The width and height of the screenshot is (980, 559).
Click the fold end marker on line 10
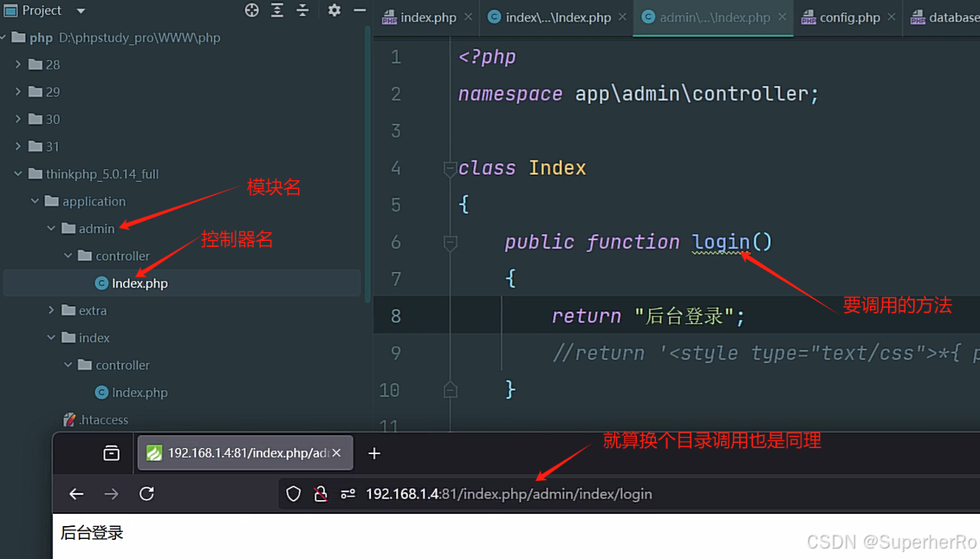tap(450, 390)
